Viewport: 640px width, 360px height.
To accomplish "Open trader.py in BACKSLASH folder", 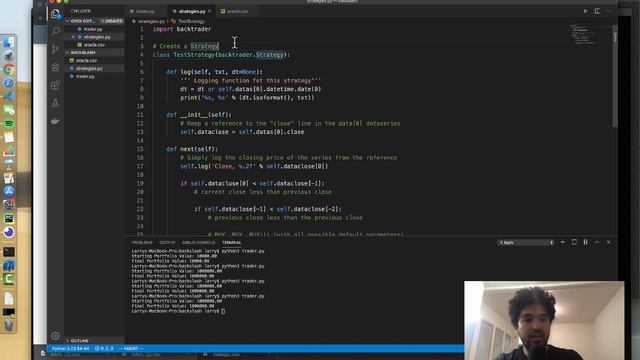I will coord(85,76).
